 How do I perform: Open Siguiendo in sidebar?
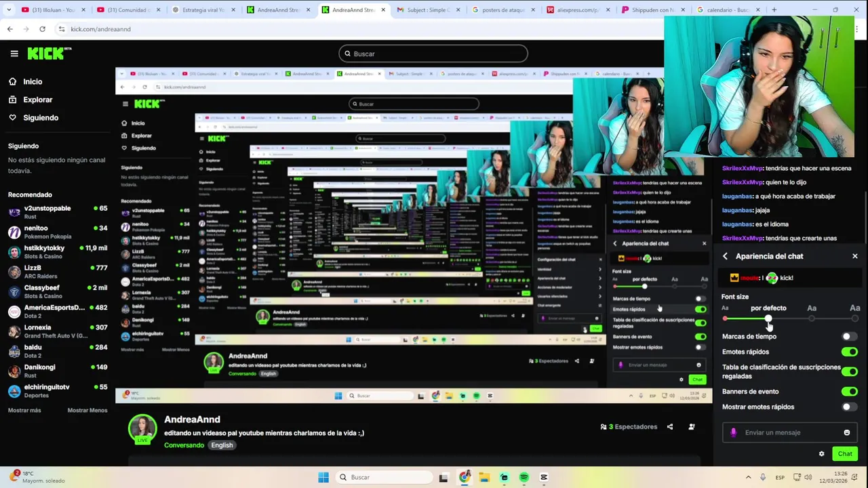point(33,118)
